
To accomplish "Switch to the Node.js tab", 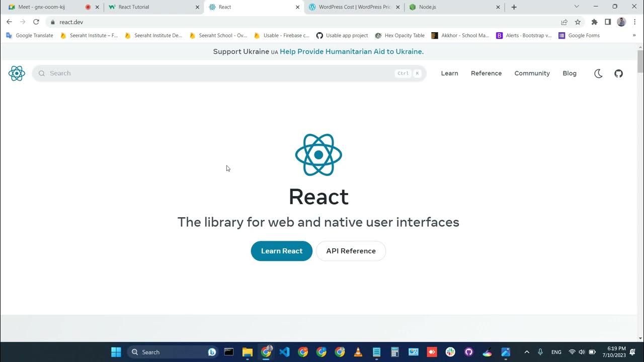I will point(455,7).
